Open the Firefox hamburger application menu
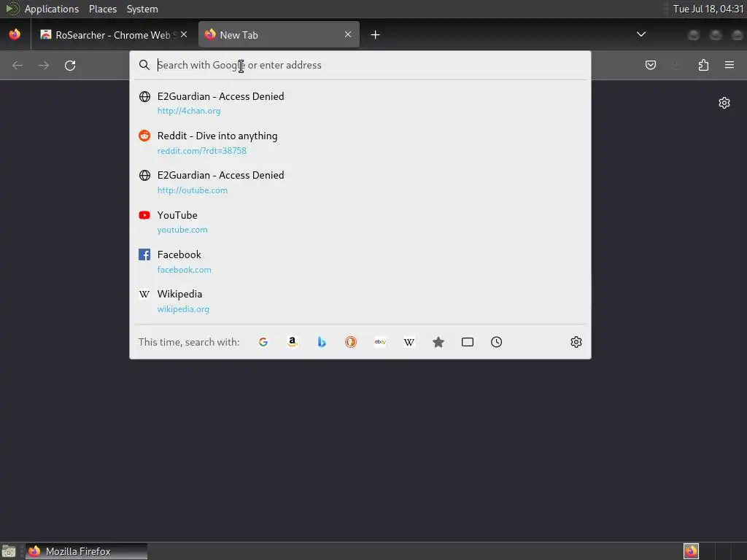The height and width of the screenshot is (560, 747). [x=729, y=65]
